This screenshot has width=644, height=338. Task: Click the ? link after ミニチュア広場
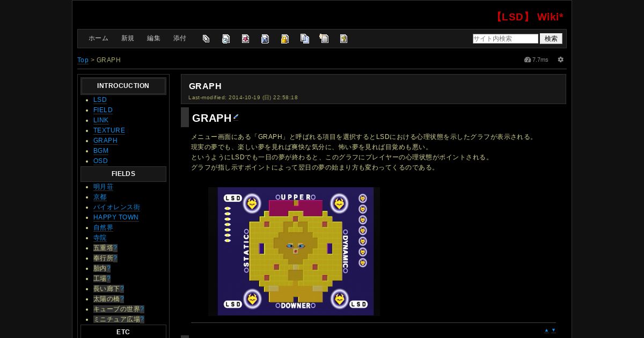click(x=142, y=319)
